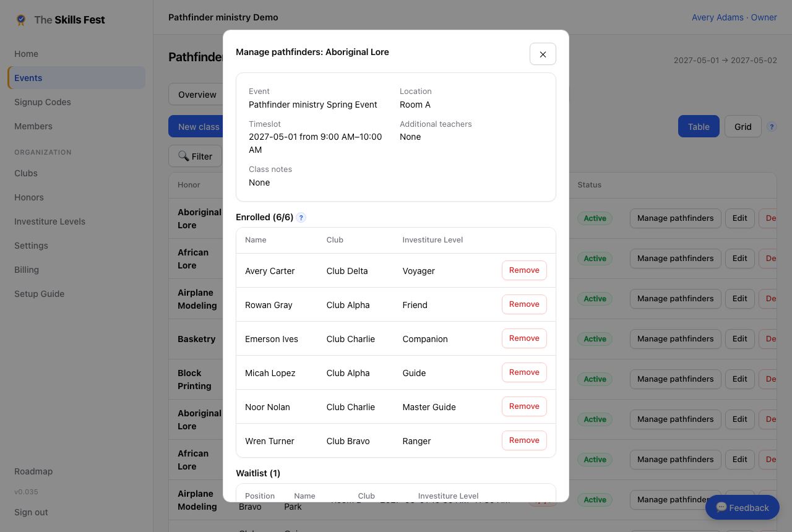792x532 pixels.
Task: Manage pathfinders for first Aboriginal Lore row
Action: 675,218
